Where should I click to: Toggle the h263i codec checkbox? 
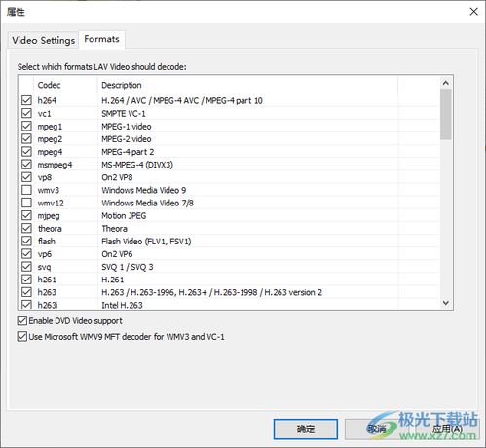point(26,305)
